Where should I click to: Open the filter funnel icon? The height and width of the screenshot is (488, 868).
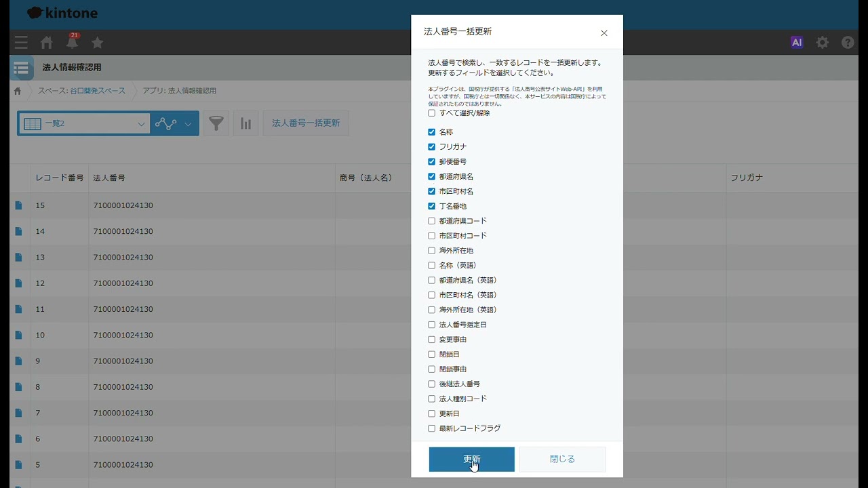point(216,123)
